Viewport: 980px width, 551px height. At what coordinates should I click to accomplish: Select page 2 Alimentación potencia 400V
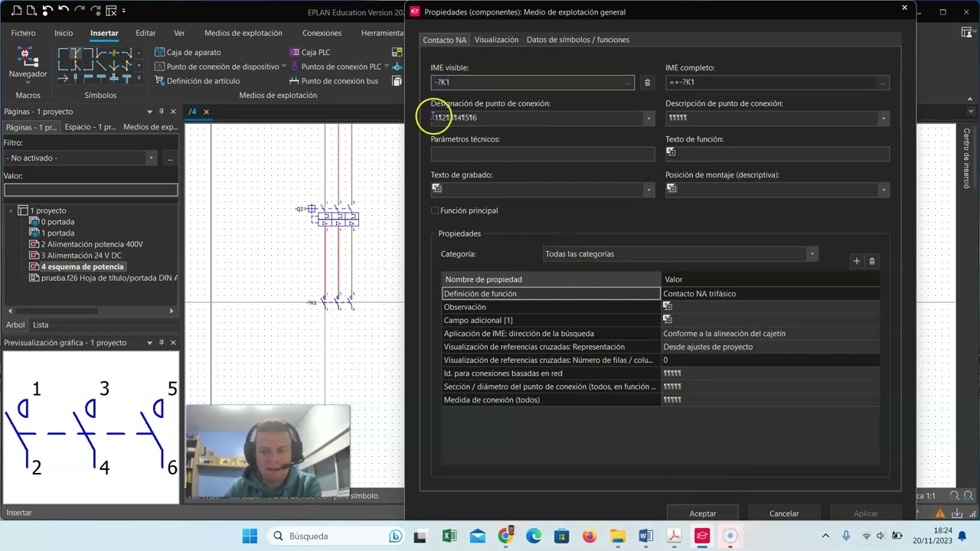(x=92, y=244)
